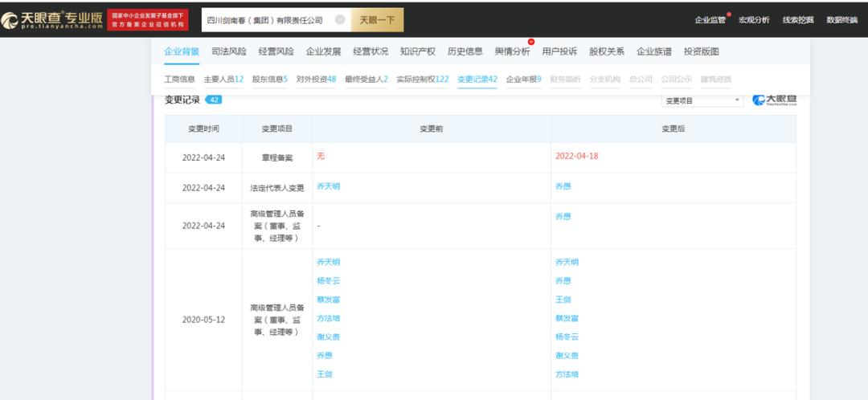The image size is (868, 400).
Task: Open the 变更项目 filter dropdown
Action: coord(702,100)
